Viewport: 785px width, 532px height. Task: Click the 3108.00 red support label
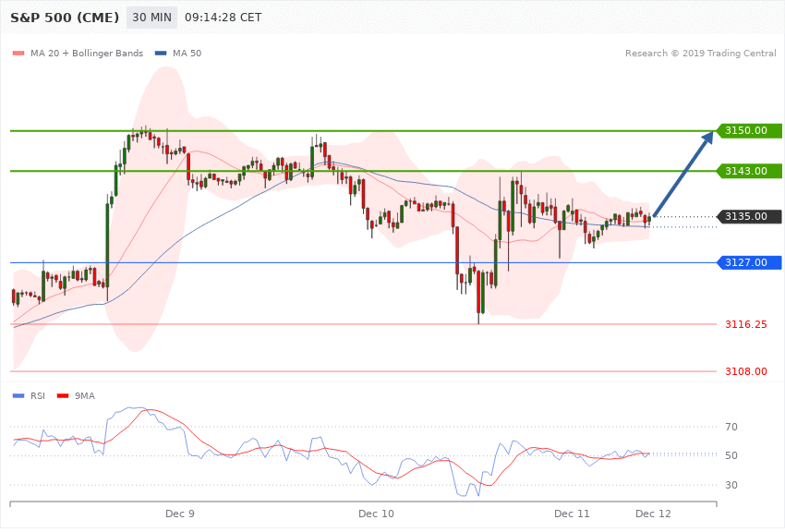(746, 372)
